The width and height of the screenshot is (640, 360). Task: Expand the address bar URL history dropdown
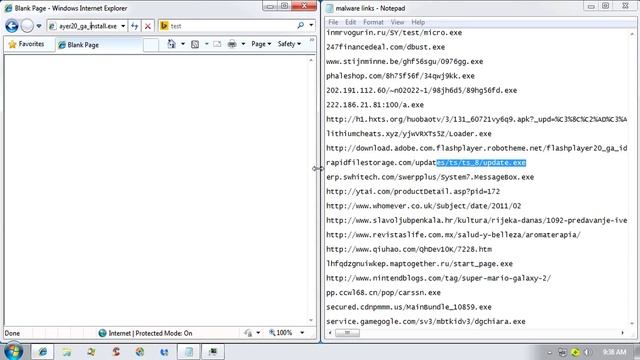point(123,26)
